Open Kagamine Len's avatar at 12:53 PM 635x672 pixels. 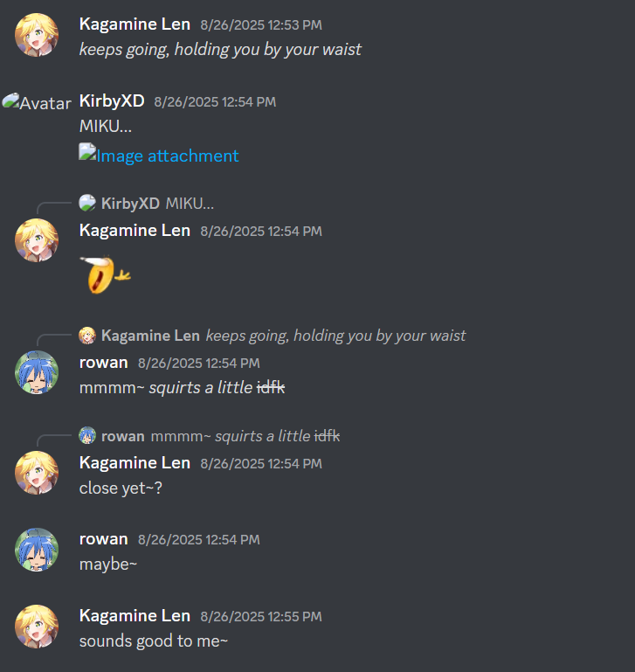click(x=37, y=35)
